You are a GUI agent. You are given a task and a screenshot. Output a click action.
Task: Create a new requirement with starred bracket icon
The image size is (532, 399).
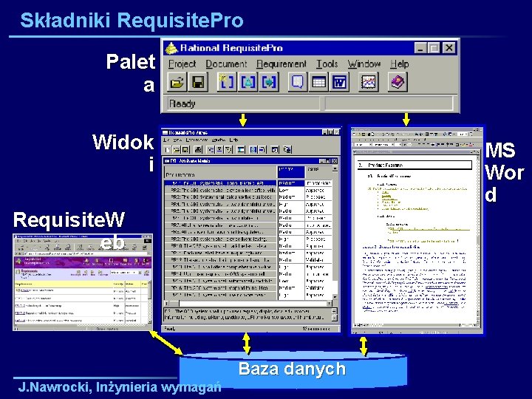[x=227, y=82]
